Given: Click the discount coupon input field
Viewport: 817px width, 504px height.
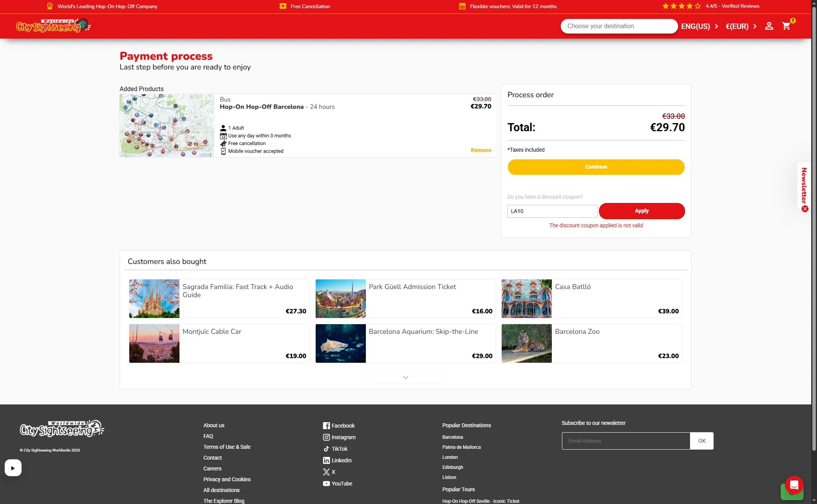Looking at the screenshot, I should [552, 211].
